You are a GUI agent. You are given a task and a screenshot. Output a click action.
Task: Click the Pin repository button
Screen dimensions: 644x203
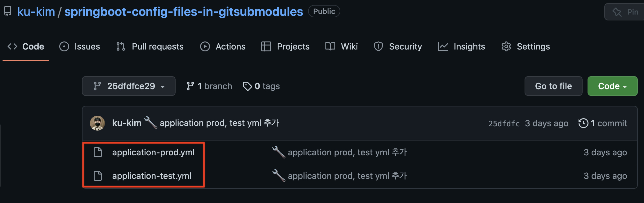[x=624, y=12]
